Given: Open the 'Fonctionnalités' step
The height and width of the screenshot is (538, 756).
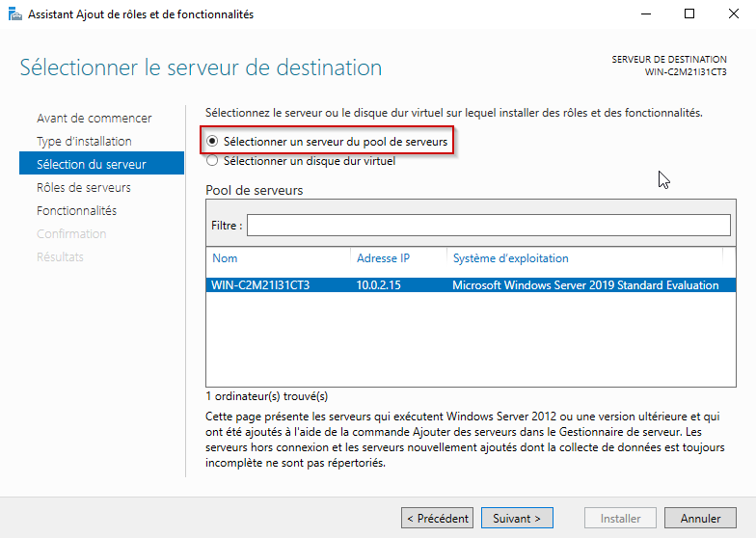Looking at the screenshot, I should point(77,210).
